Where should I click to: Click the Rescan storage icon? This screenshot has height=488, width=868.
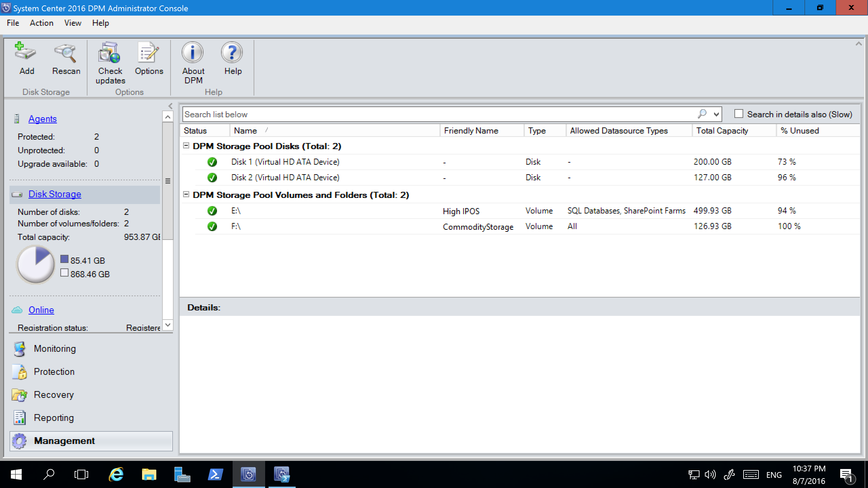coord(65,58)
